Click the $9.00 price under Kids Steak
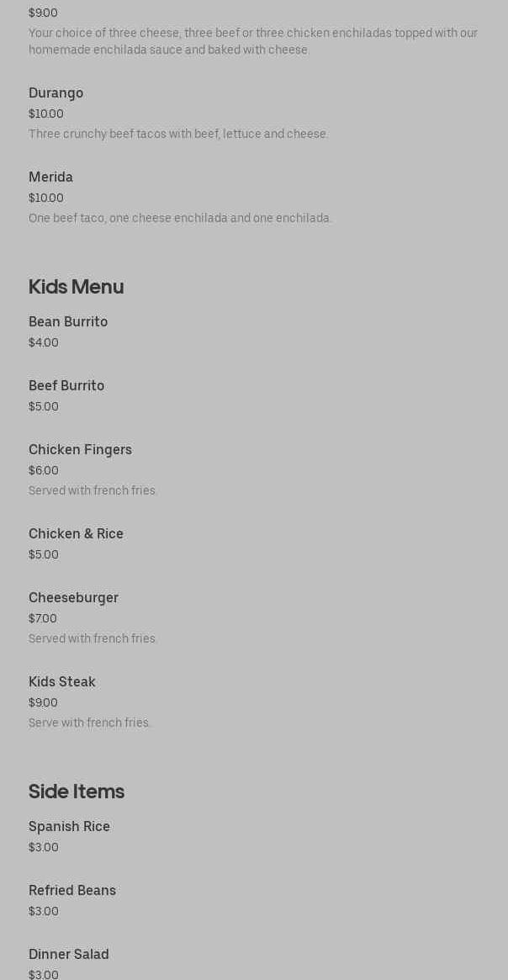 (x=43, y=703)
